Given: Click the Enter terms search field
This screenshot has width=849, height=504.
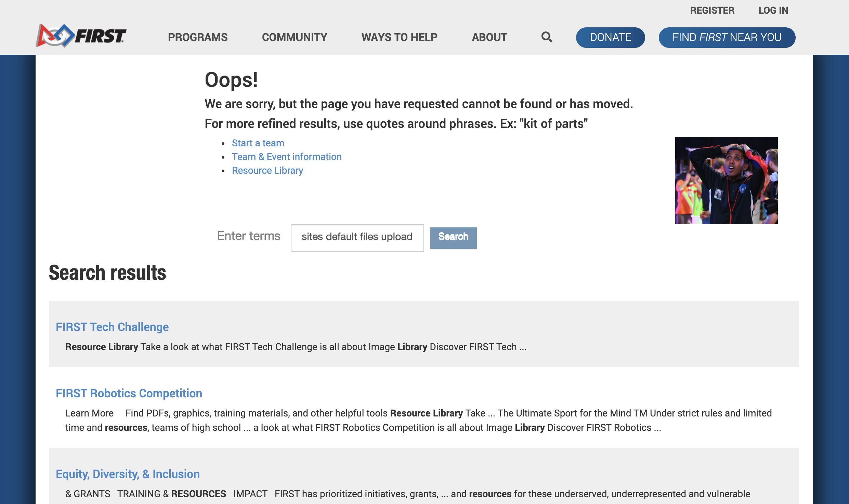Looking at the screenshot, I should click(x=357, y=238).
